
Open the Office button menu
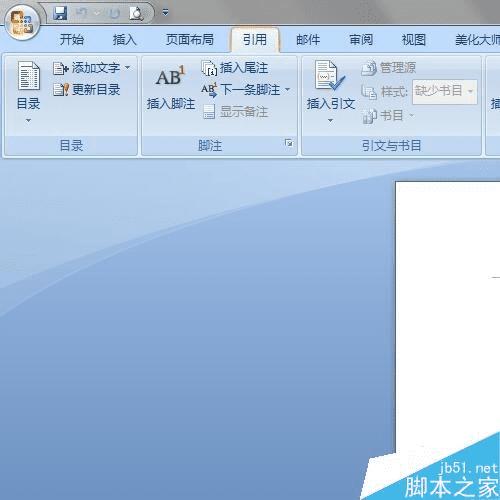pos(23,23)
